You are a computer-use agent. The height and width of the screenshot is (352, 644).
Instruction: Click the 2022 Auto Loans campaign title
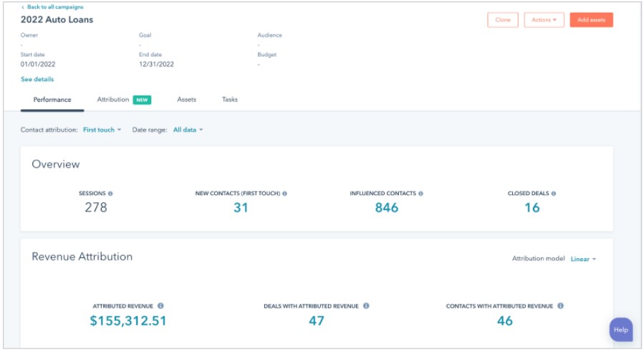pos(57,20)
